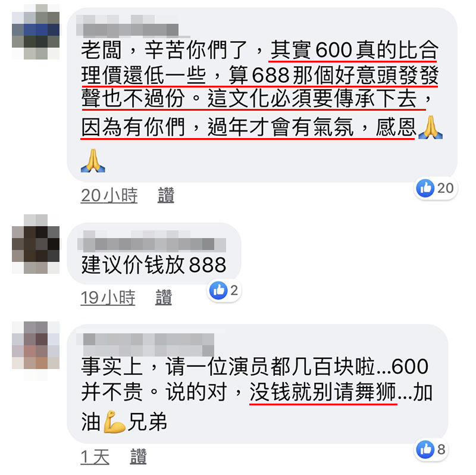Open the 19小時 timestamp link
This screenshot has width=476, height=475.
tap(108, 297)
